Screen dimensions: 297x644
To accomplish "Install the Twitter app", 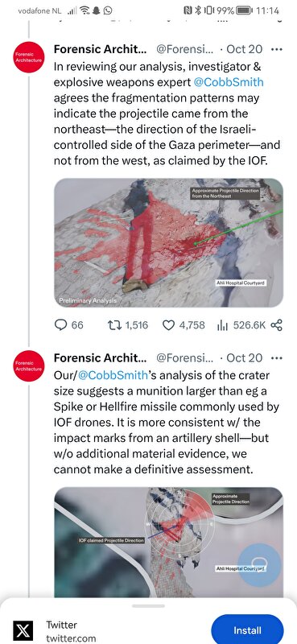I will [247, 630].
